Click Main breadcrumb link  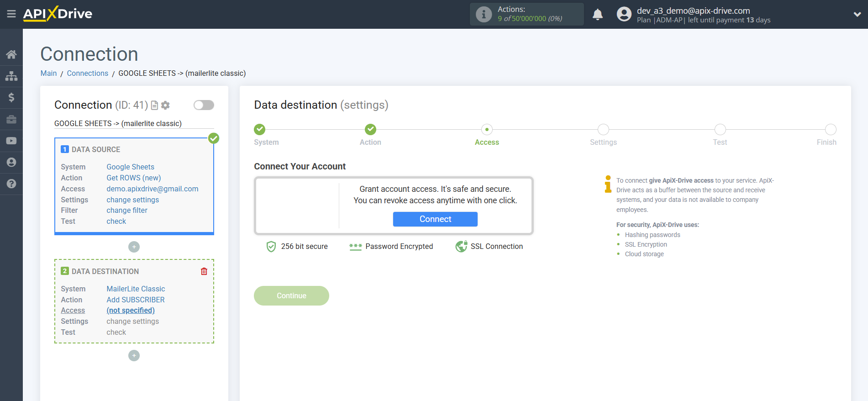pyautogui.click(x=48, y=73)
